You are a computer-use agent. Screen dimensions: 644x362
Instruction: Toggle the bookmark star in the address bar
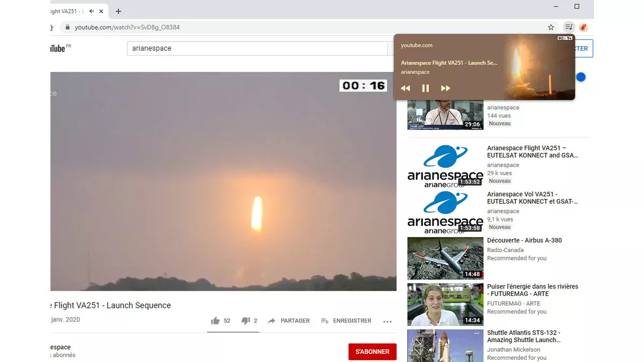pos(551,27)
